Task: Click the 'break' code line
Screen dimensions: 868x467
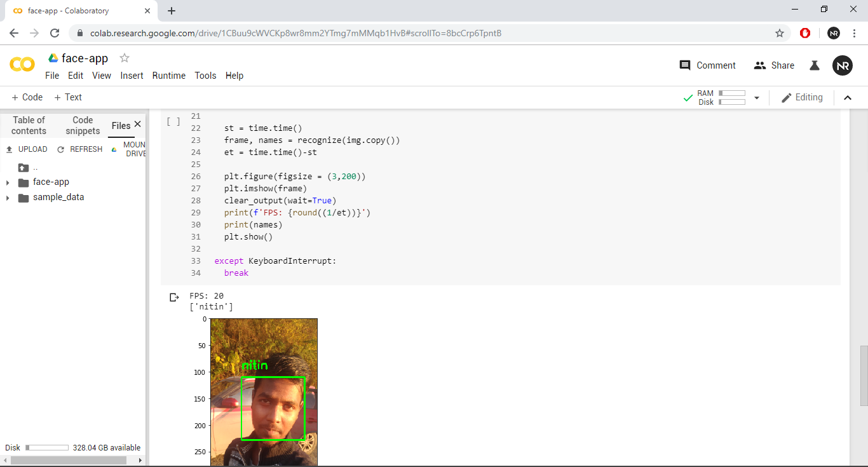Action: (236, 273)
